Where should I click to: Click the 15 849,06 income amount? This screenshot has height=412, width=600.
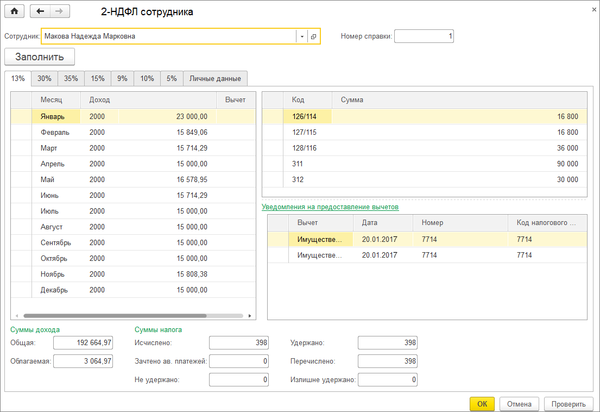tap(192, 132)
